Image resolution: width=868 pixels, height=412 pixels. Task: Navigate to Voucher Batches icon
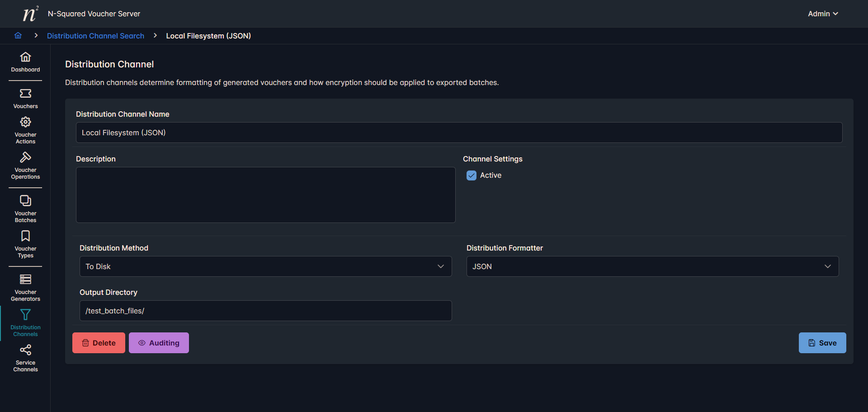tap(25, 201)
